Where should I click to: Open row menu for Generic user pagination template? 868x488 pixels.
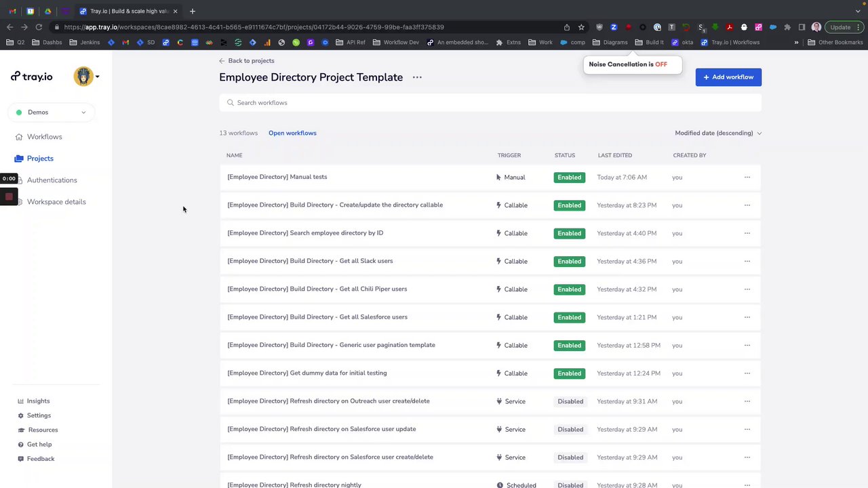747,346
